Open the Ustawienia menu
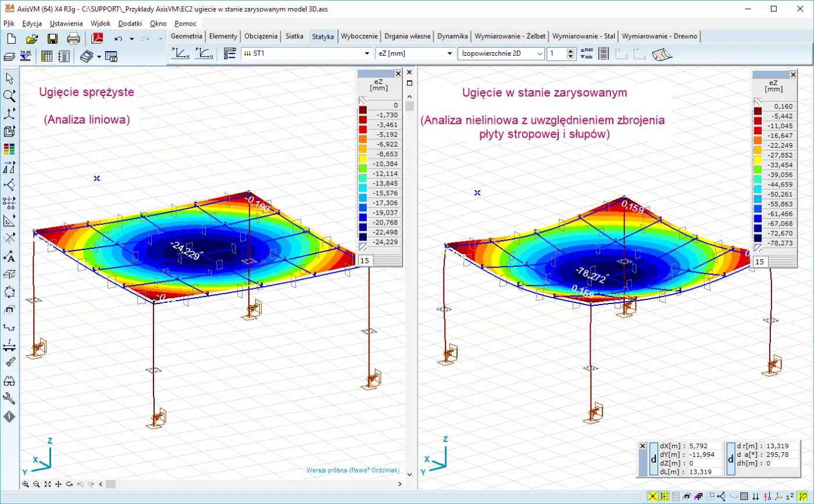 [x=65, y=24]
